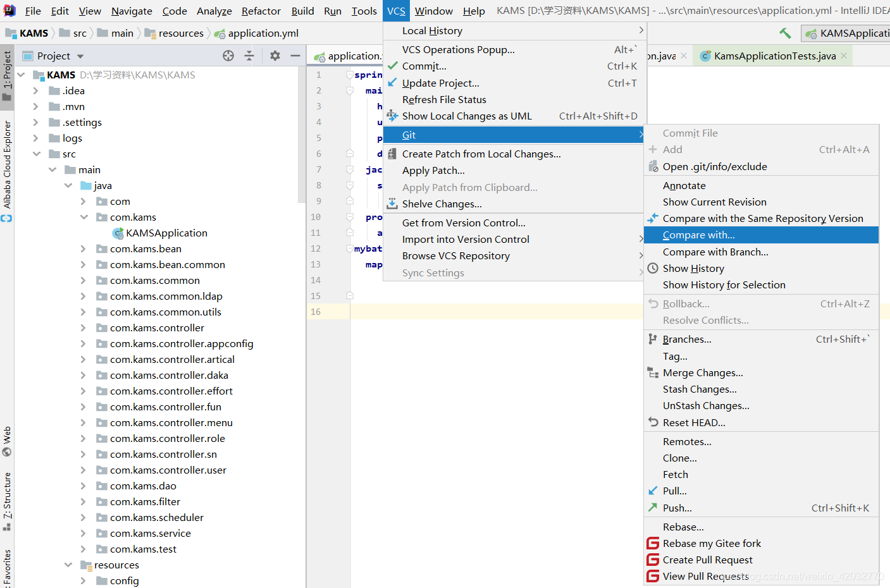Select Compare with... in Git submenu
This screenshot has width=890, height=588.
[762, 235]
